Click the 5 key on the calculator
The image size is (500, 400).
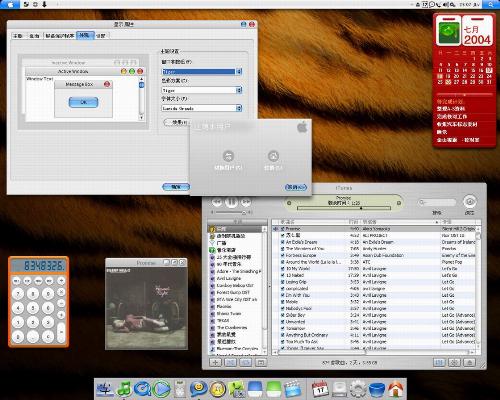click(33, 308)
